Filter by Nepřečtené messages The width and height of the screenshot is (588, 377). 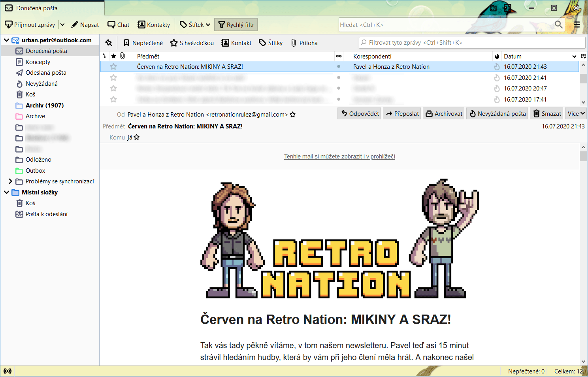pos(143,43)
